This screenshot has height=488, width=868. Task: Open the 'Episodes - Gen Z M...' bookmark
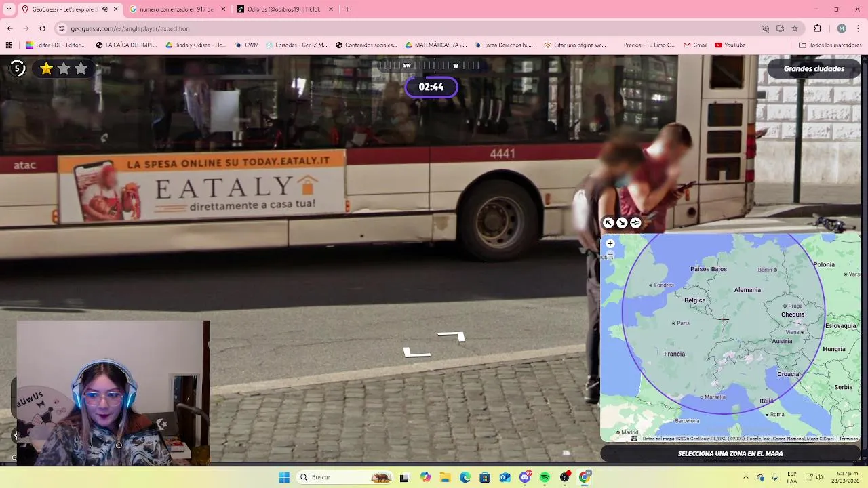point(296,45)
